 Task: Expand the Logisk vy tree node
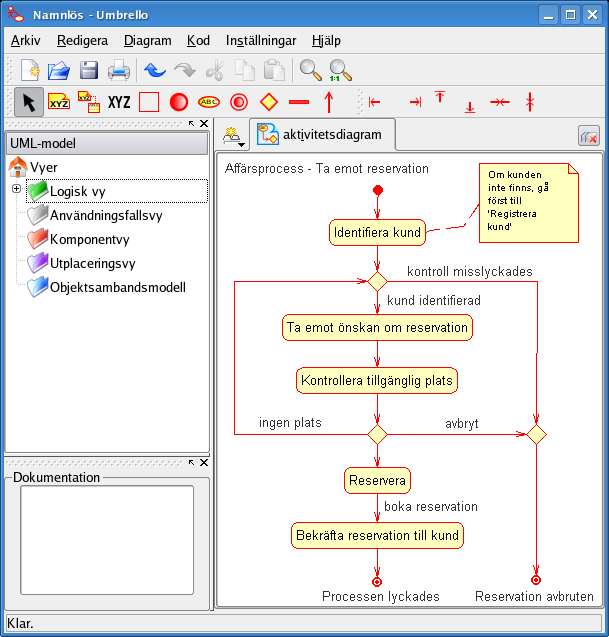tap(16, 188)
